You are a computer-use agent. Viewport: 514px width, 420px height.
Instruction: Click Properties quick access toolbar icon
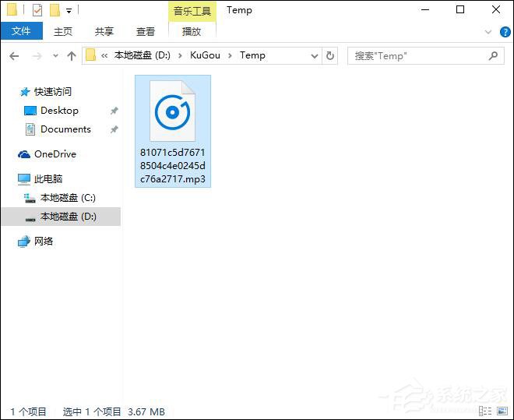(x=37, y=10)
